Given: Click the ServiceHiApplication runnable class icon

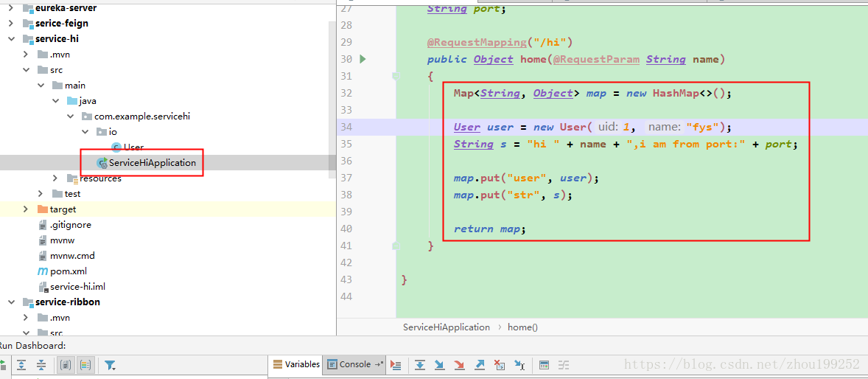Looking at the screenshot, I should coord(102,163).
